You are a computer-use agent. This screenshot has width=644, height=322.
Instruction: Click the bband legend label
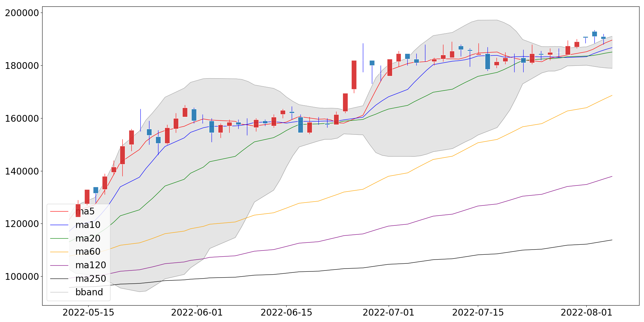[x=89, y=292]
